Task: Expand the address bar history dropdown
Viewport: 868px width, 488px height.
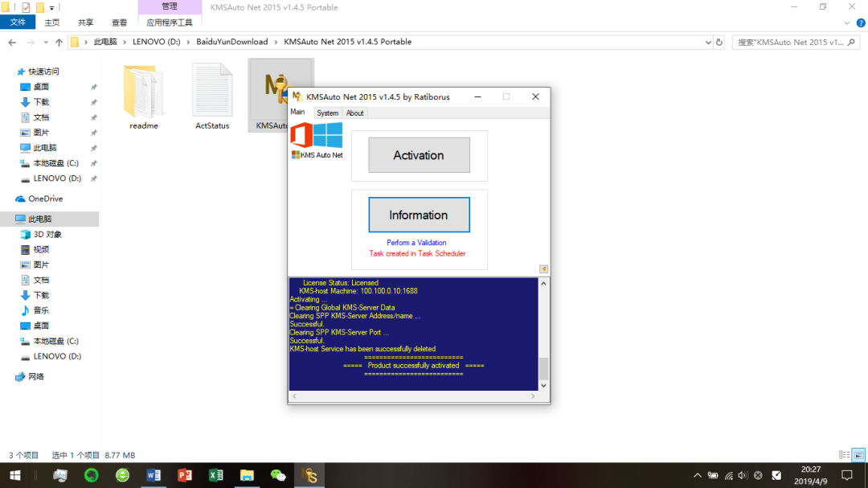Action: (708, 42)
